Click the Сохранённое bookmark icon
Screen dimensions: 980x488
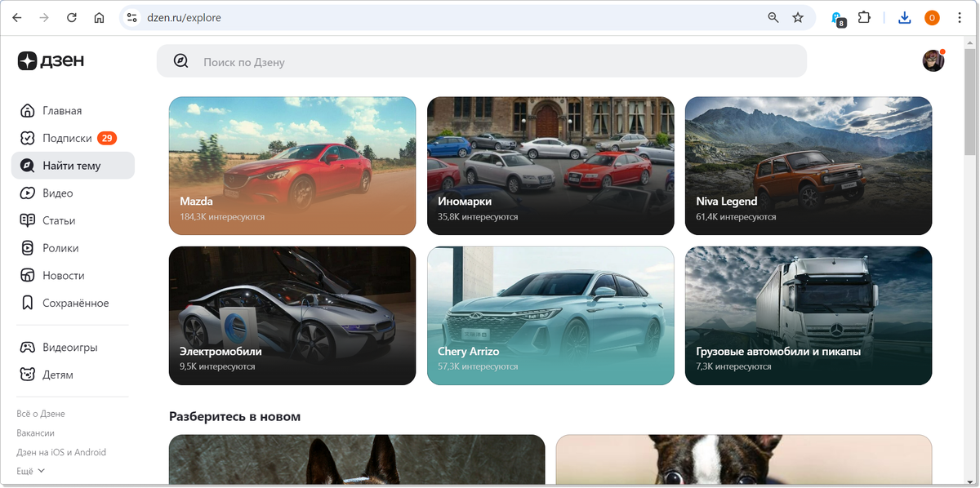28,303
